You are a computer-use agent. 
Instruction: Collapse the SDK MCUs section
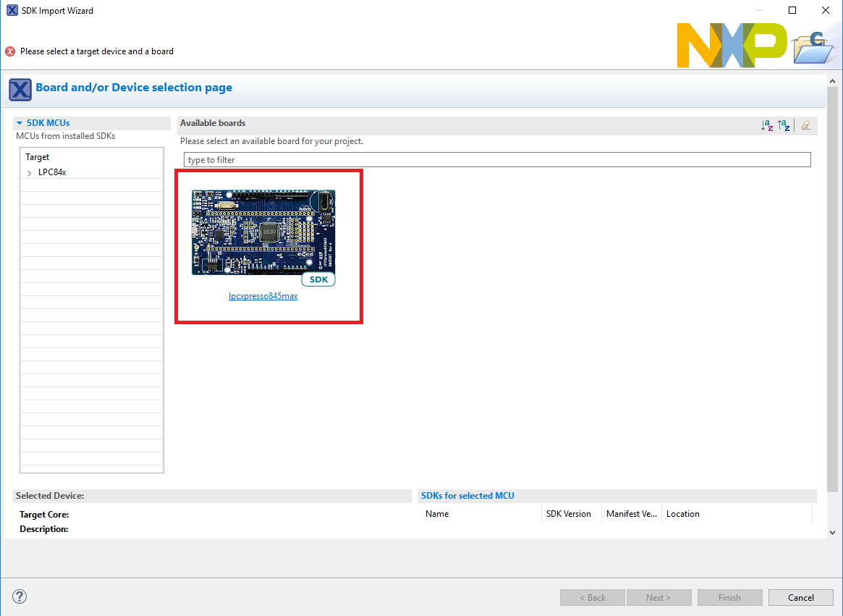[20, 123]
